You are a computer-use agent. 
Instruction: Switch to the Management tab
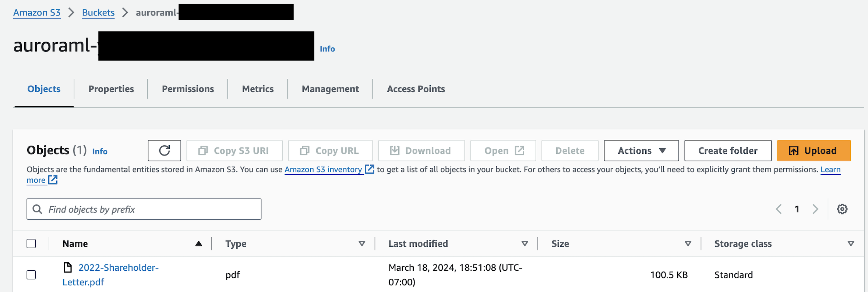(330, 89)
